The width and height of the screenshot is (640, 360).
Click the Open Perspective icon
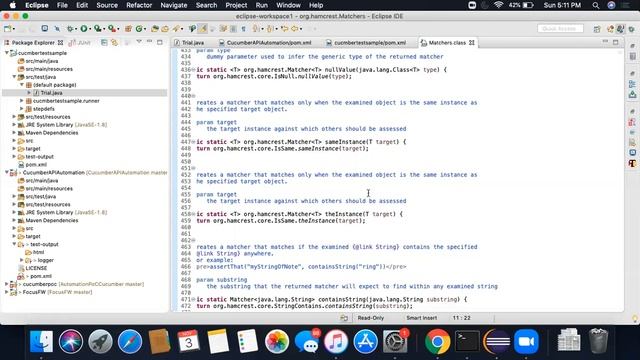(x=597, y=29)
